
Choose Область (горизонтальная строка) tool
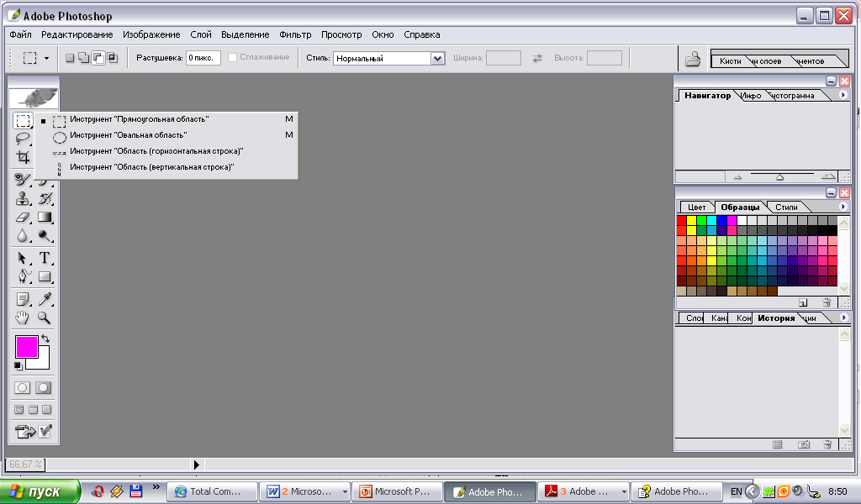pos(167,151)
